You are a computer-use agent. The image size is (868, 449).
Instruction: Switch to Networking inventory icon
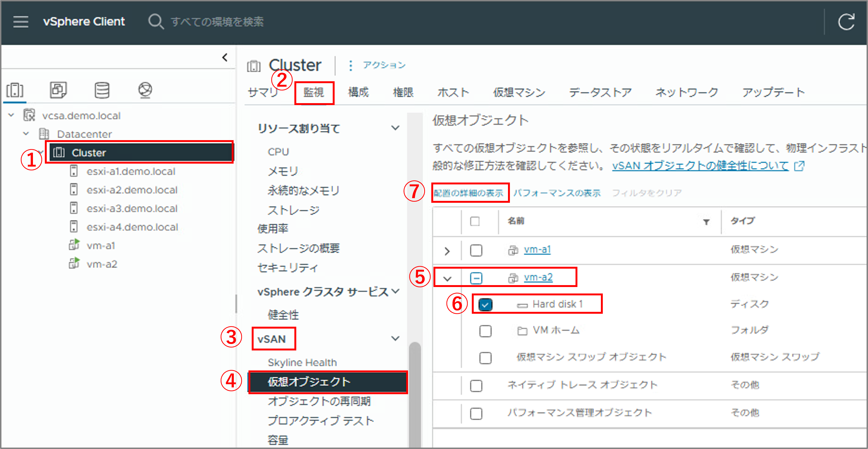(x=145, y=90)
